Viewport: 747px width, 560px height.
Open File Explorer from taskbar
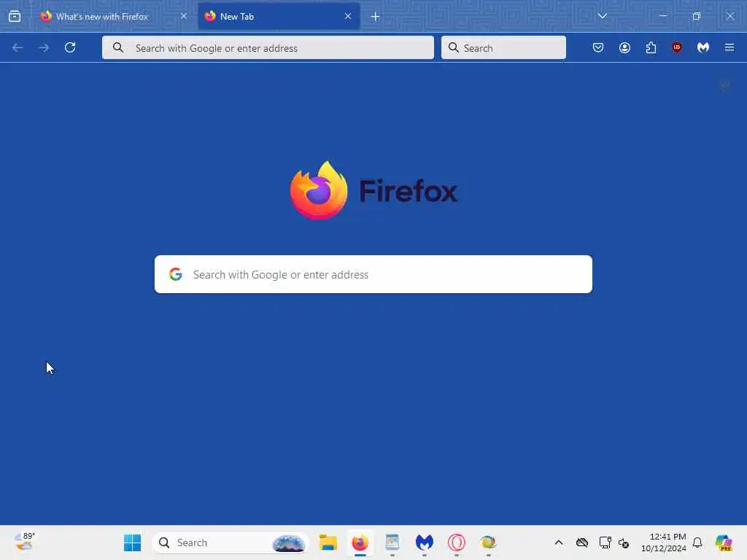click(x=328, y=542)
